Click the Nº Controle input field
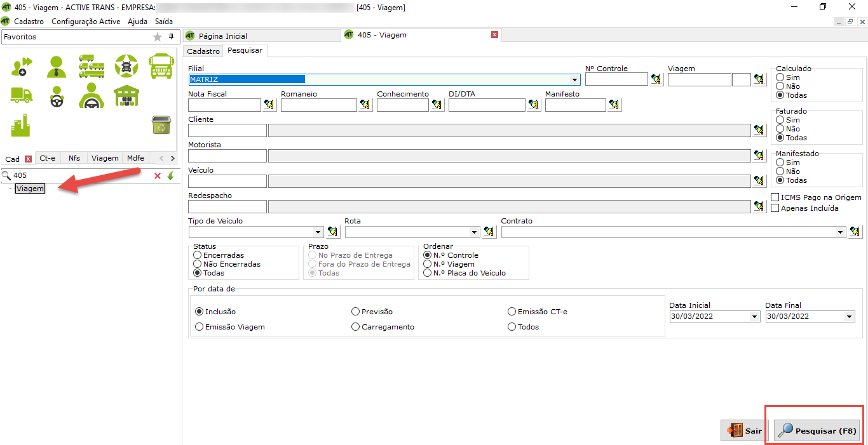 [x=616, y=79]
